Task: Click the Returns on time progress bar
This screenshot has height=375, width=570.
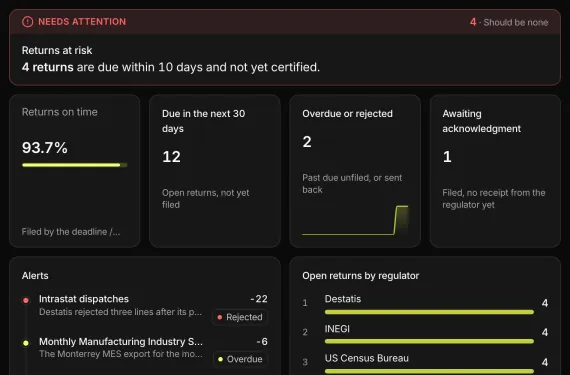Action: pyautogui.click(x=75, y=165)
